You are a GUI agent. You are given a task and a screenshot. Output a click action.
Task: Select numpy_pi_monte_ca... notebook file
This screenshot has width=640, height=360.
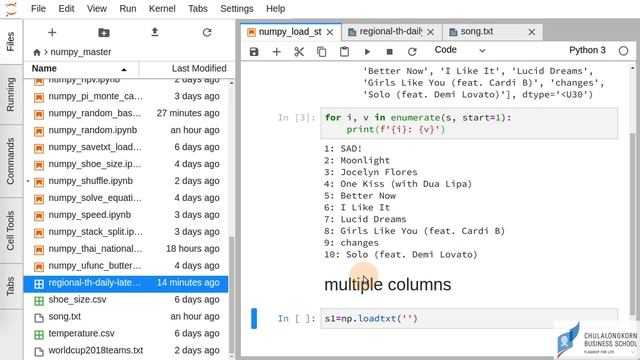[x=127, y=96]
